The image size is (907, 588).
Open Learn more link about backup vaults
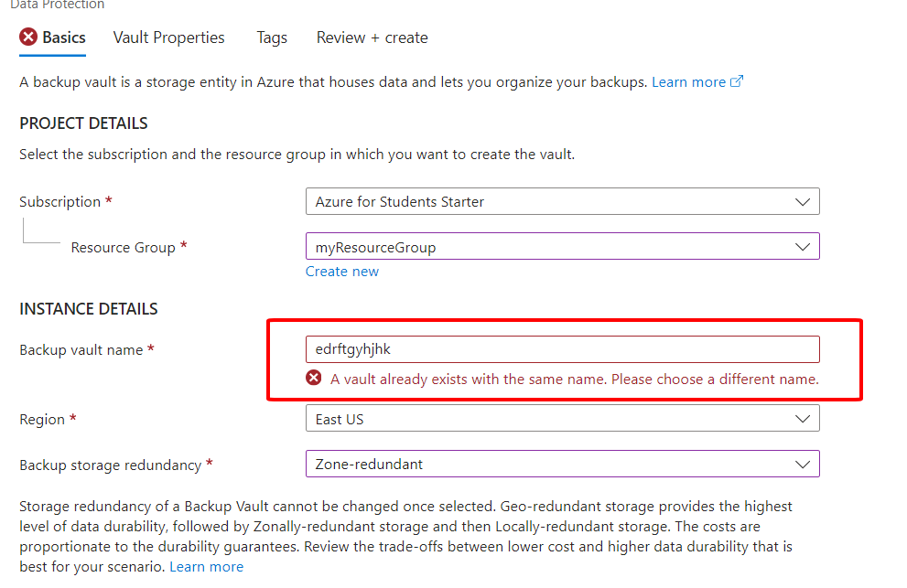pyautogui.click(x=688, y=82)
